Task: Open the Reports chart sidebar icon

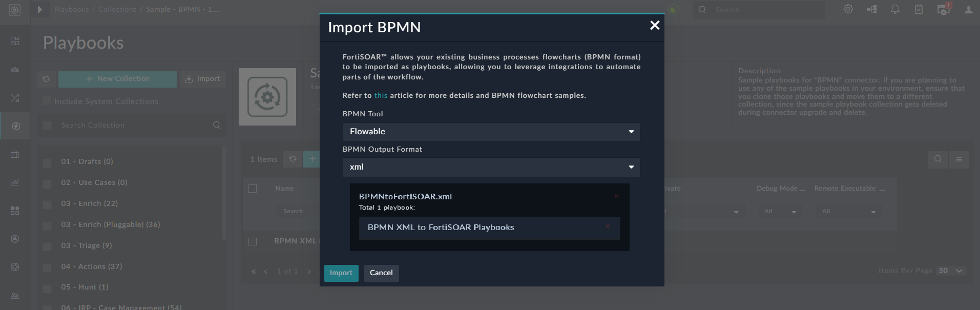Action: click(x=15, y=182)
